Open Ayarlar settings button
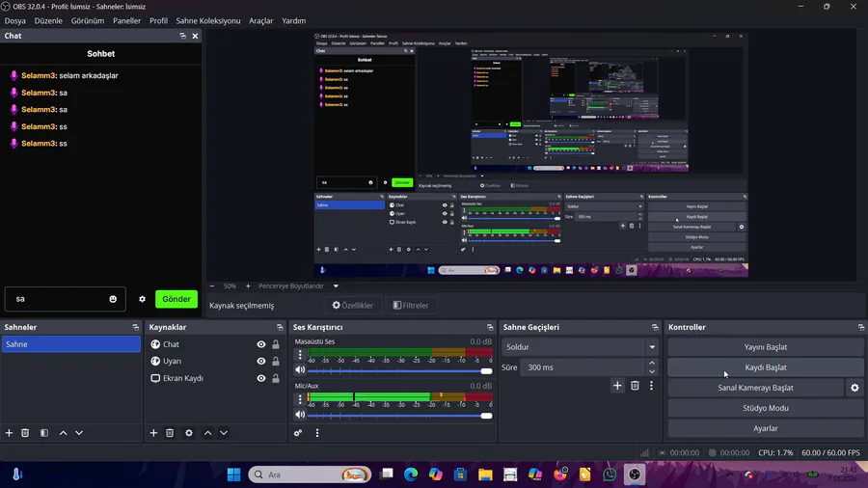Screen dimensions: 868x488 (766, 428)
